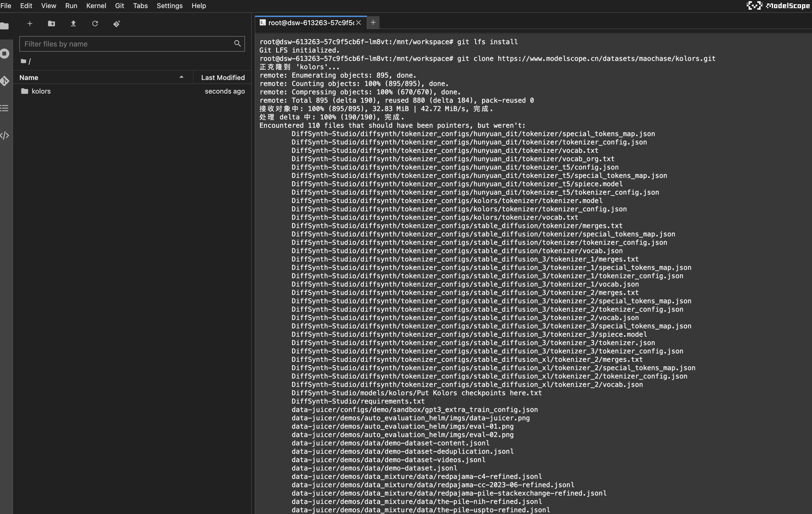
Task: Open the File menu
Action: (x=6, y=6)
